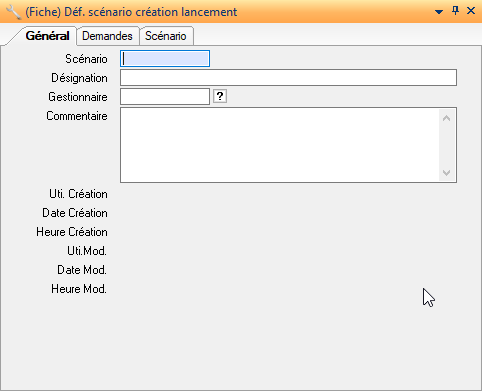The height and width of the screenshot is (391, 482).
Task: Click the Commentaire scrollbar track
Action: pyautogui.click(x=447, y=145)
